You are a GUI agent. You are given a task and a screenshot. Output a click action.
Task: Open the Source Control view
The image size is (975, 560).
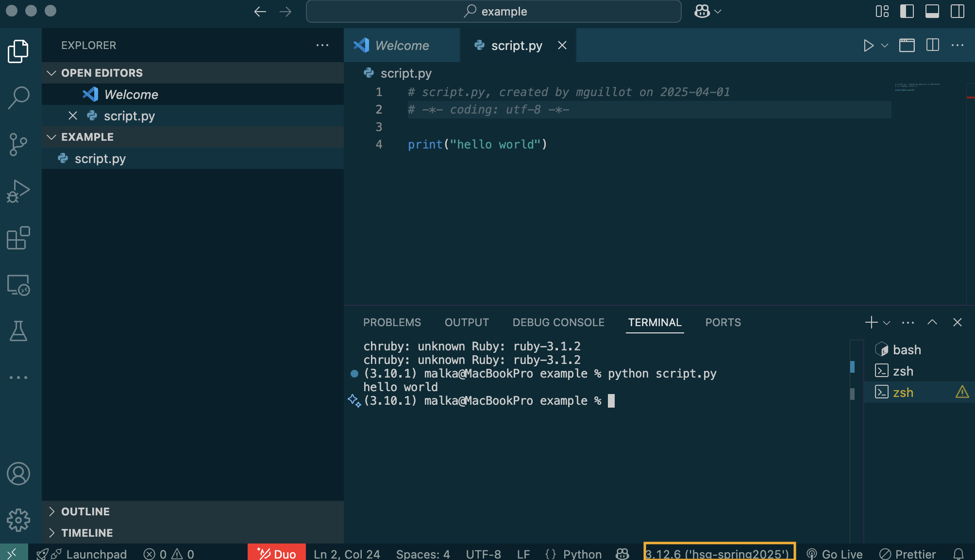[x=18, y=144]
